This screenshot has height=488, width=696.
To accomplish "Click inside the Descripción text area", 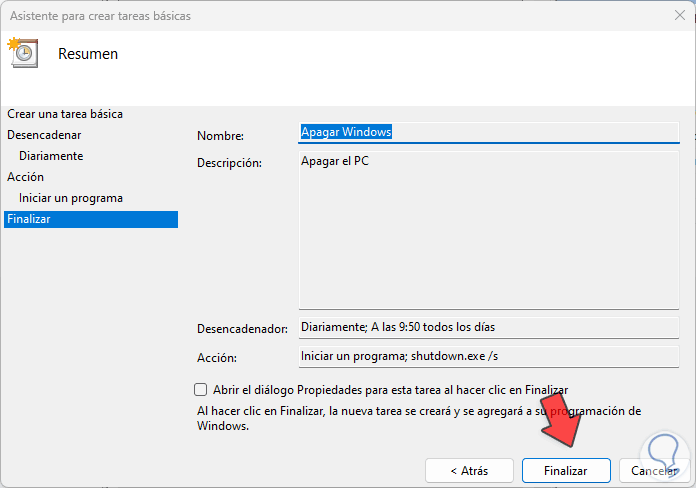I will click(488, 230).
